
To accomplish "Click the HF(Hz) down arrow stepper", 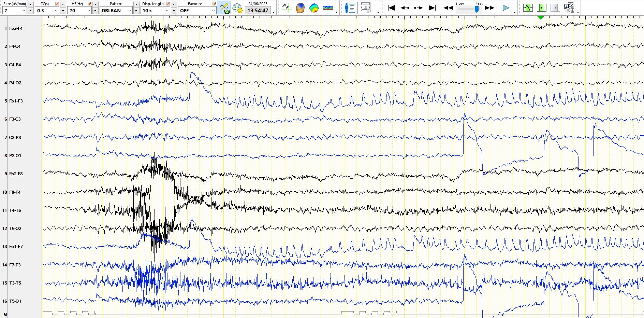I will pyautogui.click(x=95, y=11).
